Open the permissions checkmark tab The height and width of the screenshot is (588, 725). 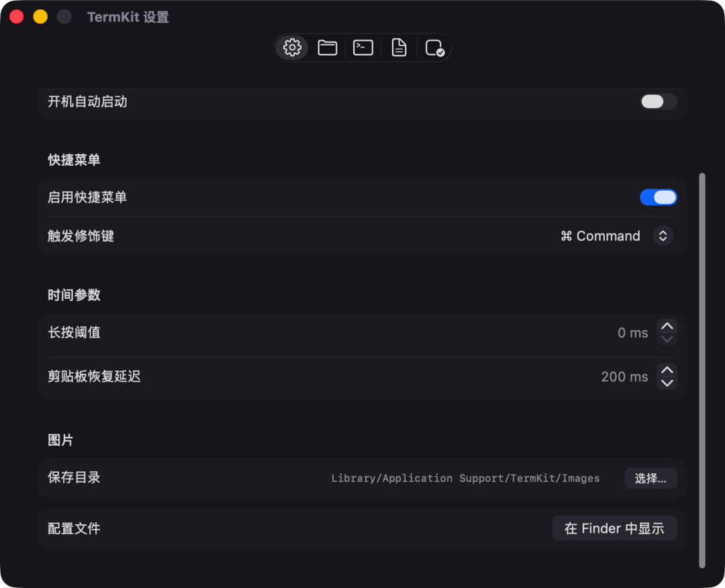pyautogui.click(x=434, y=48)
